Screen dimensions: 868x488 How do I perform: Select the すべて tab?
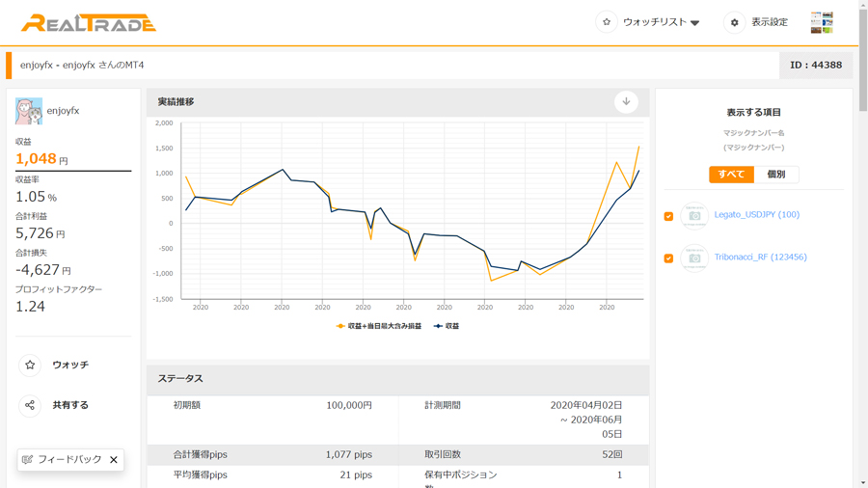coord(731,175)
